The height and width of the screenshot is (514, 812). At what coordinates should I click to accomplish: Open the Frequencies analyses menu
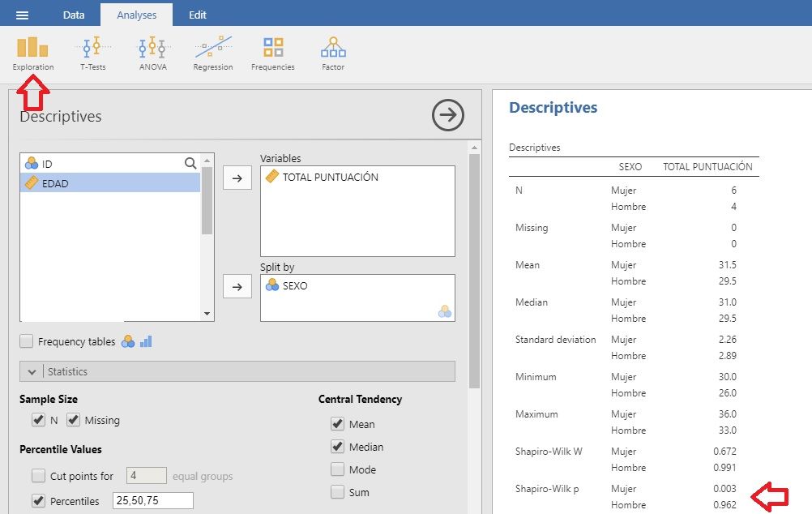(x=273, y=53)
